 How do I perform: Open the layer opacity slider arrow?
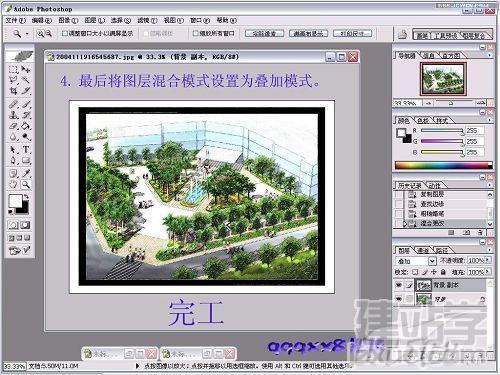pos(488,260)
